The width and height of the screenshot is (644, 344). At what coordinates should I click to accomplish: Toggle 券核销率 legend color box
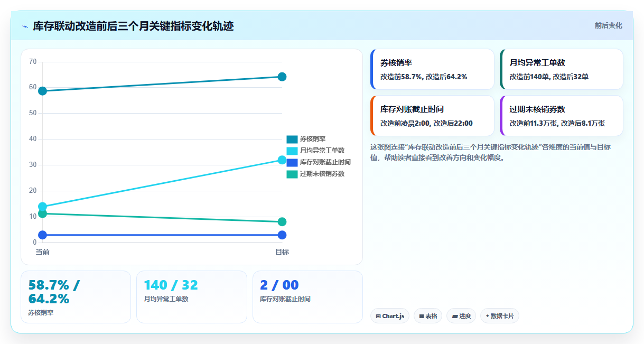point(292,139)
